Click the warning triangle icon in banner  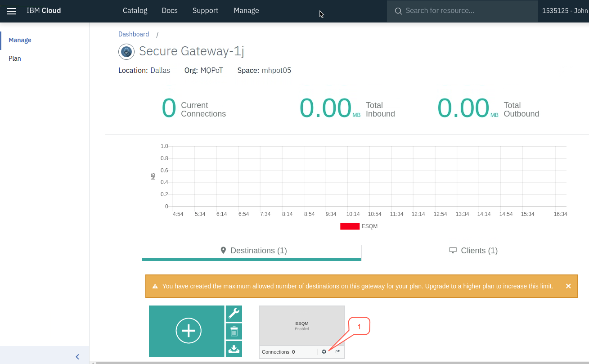click(x=155, y=286)
